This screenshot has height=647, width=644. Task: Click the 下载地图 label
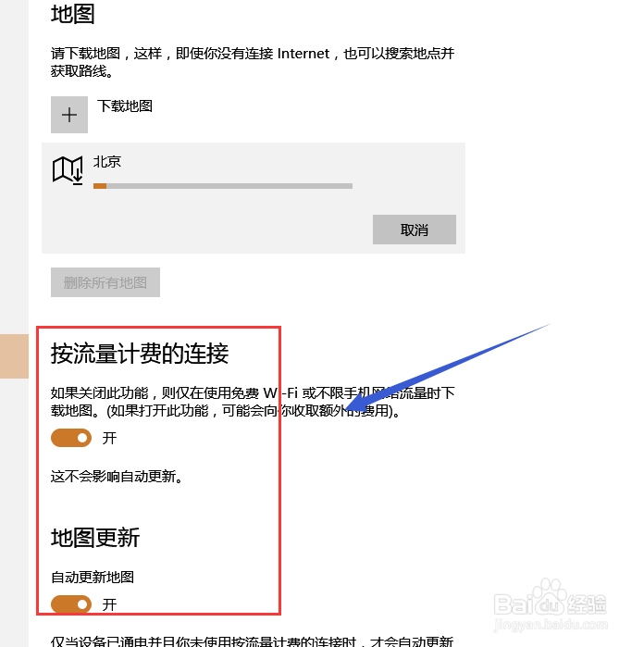click(125, 106)
